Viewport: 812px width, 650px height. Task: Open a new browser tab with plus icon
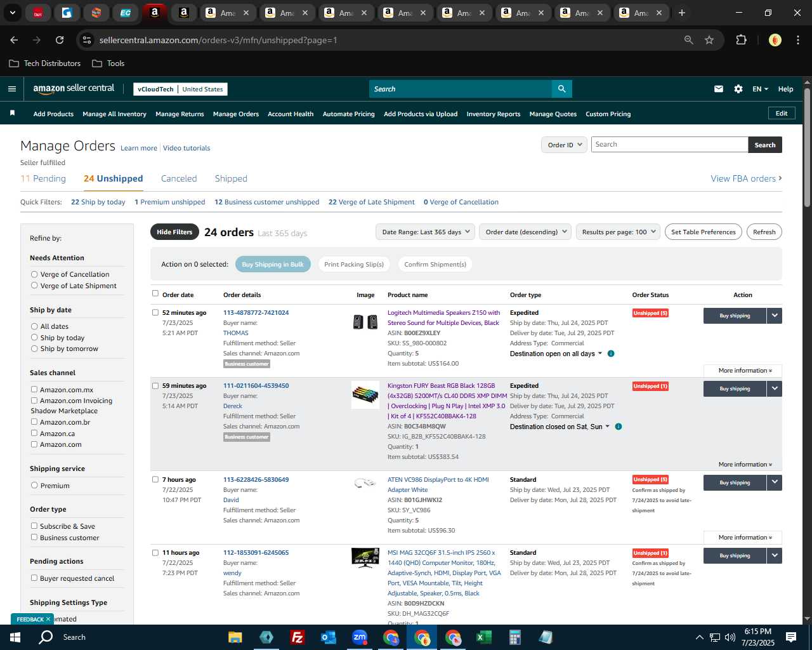click(682, 13)
